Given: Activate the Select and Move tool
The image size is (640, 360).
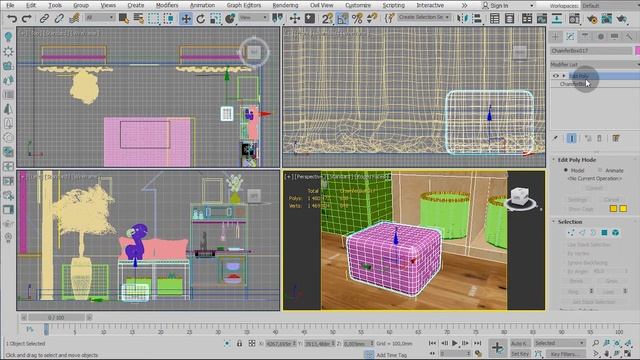Looking at the screenshot, I should [x=186, y=18].
